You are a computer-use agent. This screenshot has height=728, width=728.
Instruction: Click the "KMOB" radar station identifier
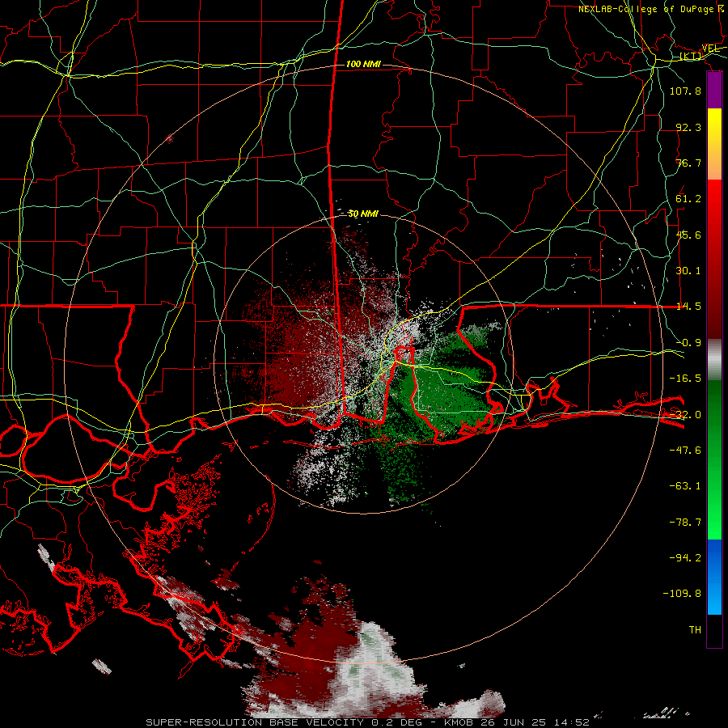459,722
